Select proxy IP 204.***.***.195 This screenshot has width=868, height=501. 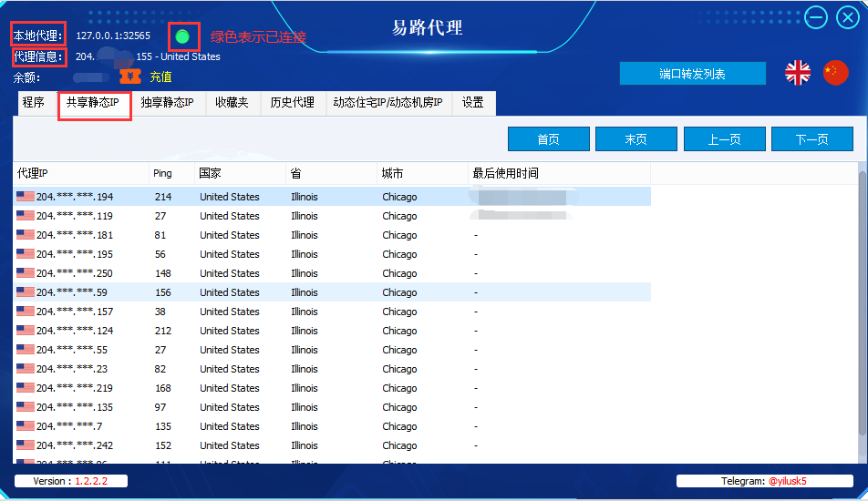75,254
